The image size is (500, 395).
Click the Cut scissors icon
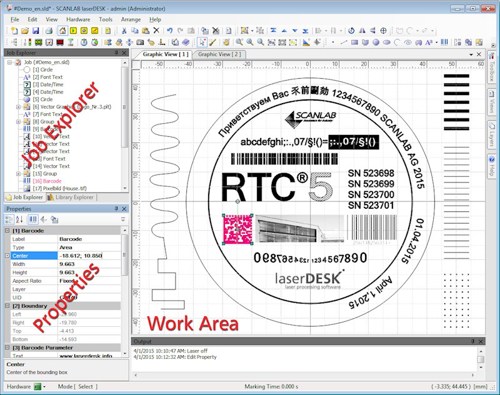(x=124, y=31)
